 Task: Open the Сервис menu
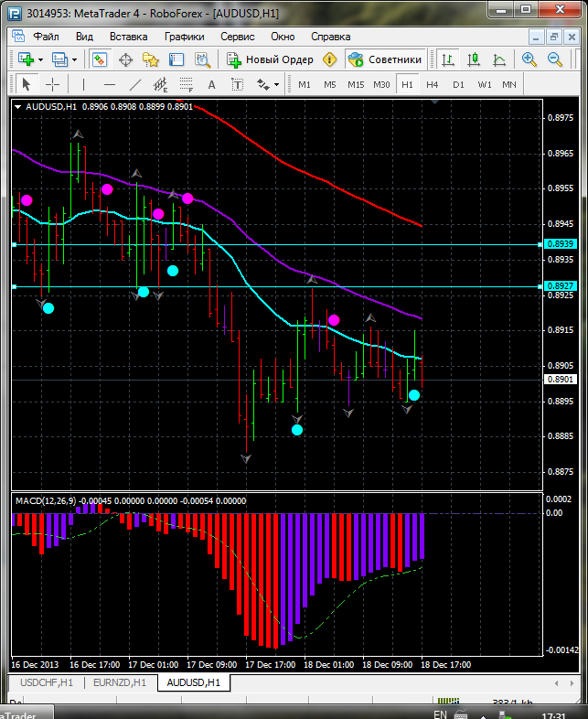pyautogui.click(x=238, y=37)
